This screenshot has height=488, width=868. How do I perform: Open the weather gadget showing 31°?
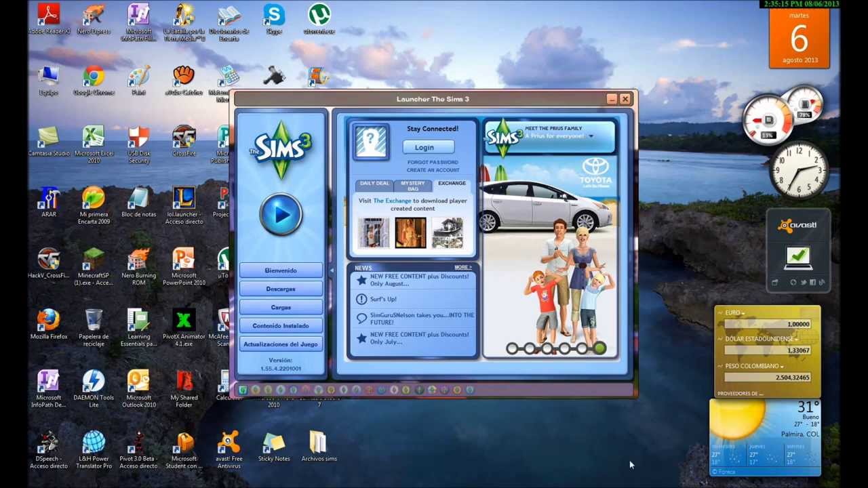coord(765,437)
